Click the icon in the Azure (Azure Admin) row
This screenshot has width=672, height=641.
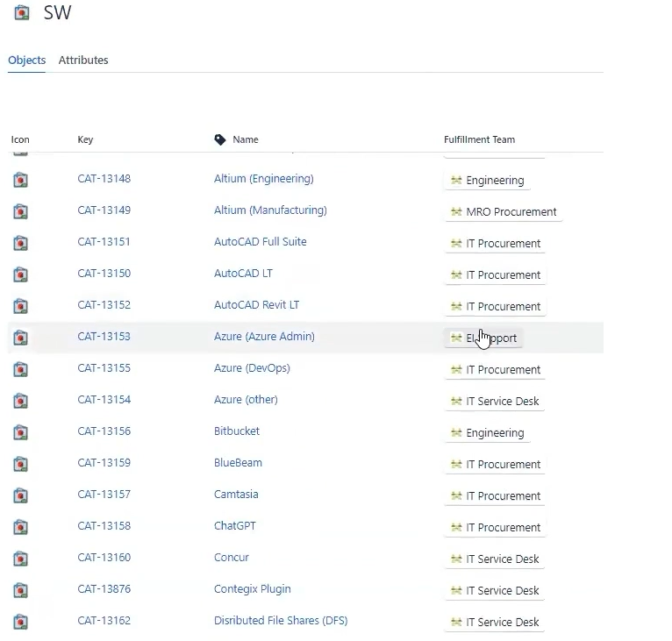(x=20, y=338)
